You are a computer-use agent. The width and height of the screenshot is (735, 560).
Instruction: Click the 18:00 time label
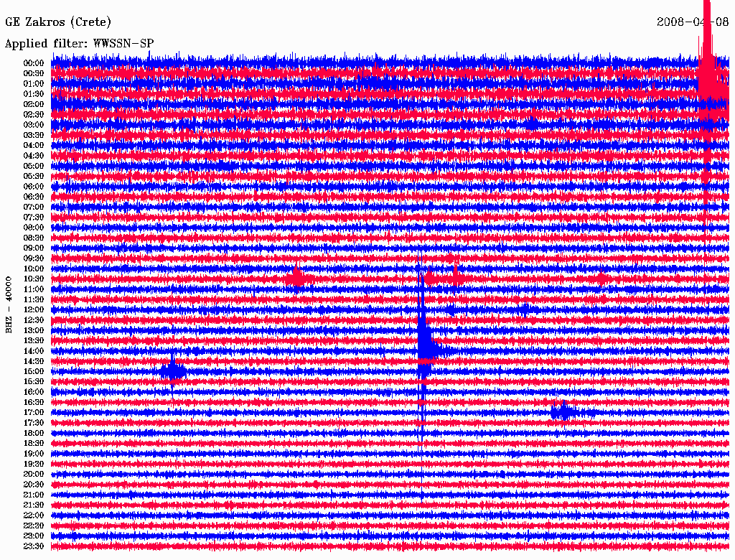coord(34,433)
